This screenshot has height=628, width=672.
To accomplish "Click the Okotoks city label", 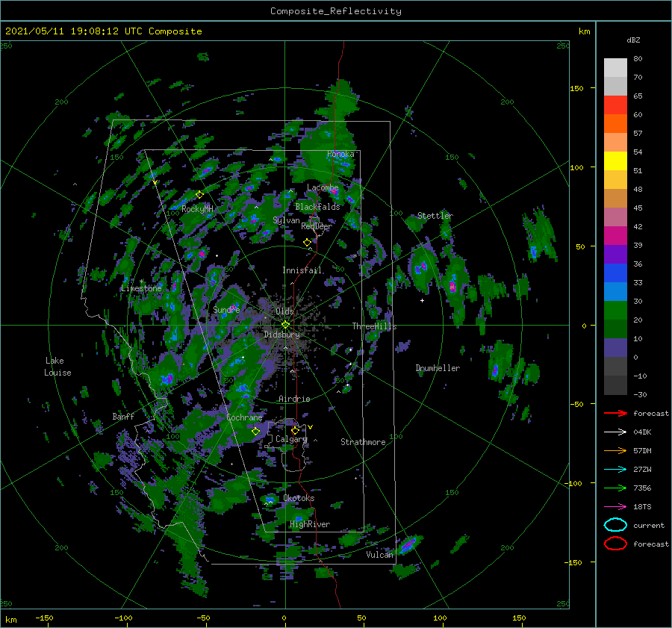I will point(299,498).
